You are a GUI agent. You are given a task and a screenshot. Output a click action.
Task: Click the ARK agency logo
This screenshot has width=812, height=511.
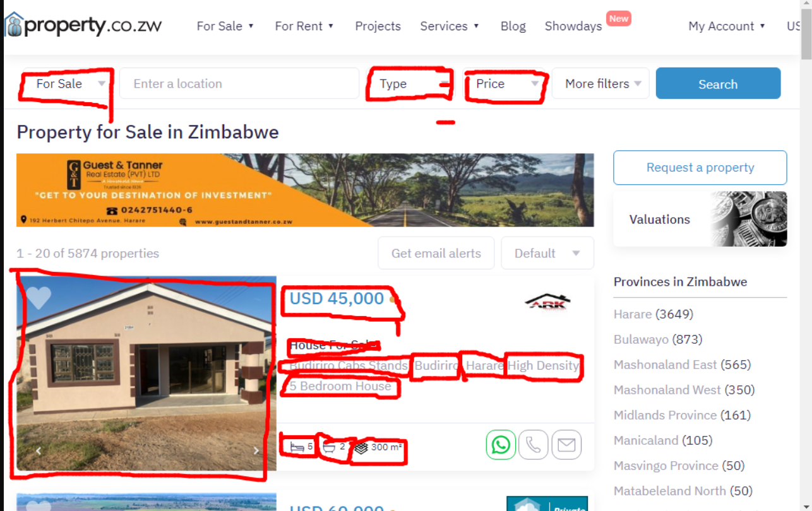547,302
